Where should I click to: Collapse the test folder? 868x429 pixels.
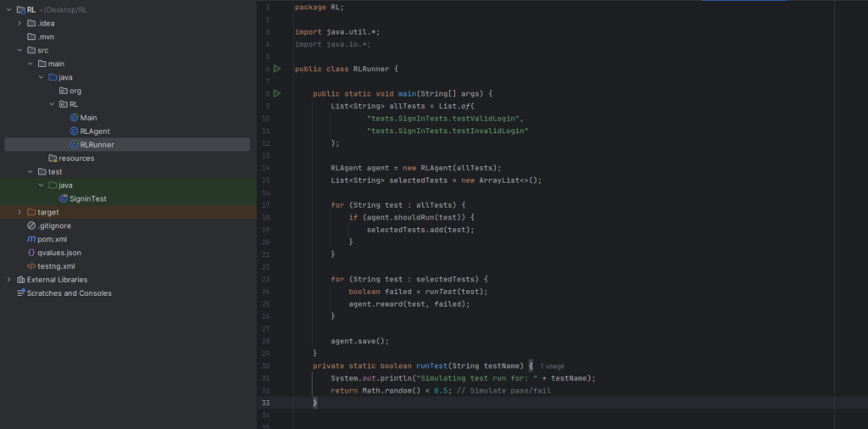31,171
